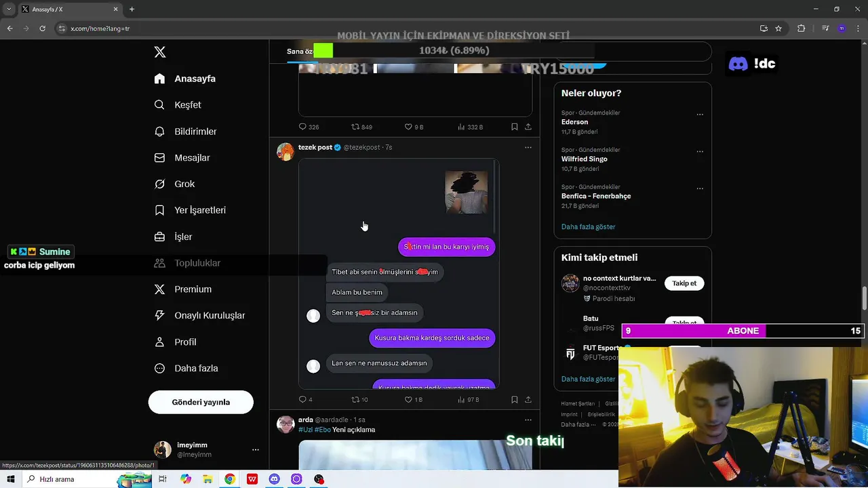Click Daha fazla göster under who to follow

(588, 380)
